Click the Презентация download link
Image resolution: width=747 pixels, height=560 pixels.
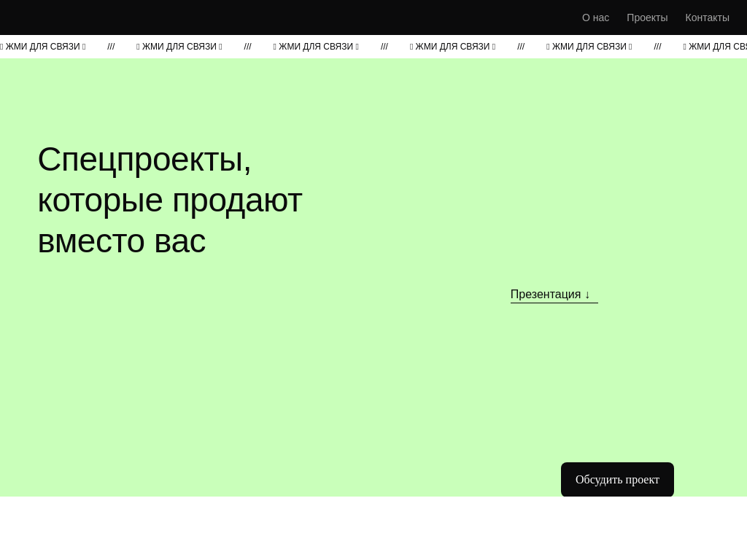pos(546,295)
